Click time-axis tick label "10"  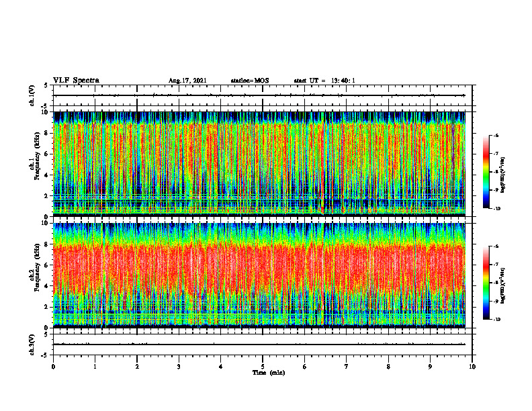472,367
